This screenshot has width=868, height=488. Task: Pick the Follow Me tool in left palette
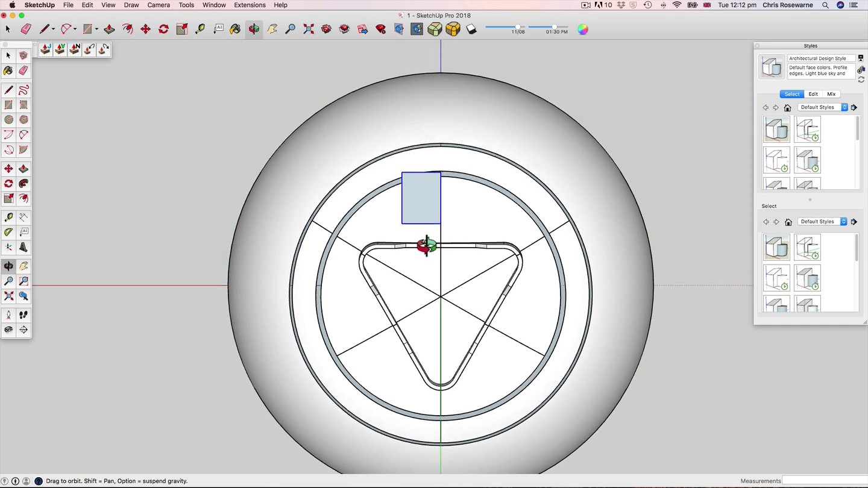click(x=24, y=184)
